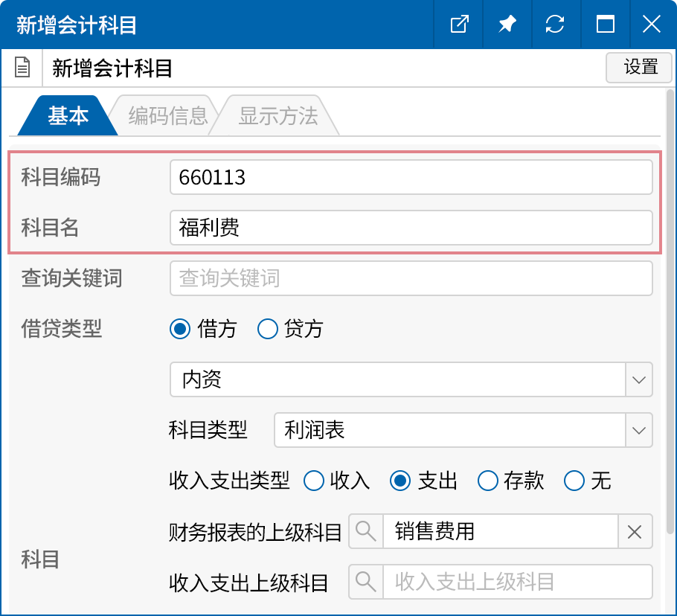Open the 科目类型 dropdown showing 利润表

point(638,430)
